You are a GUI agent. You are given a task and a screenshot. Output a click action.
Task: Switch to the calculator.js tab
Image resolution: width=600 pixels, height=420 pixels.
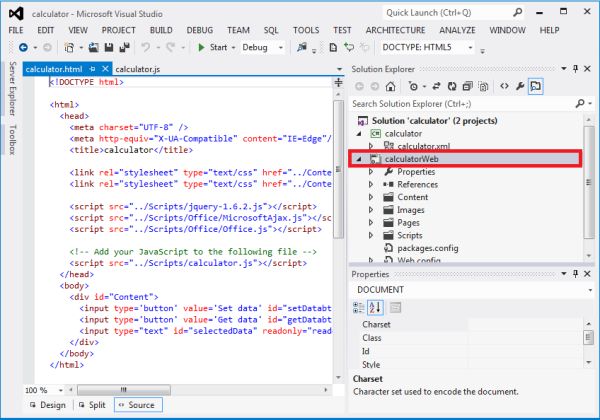(x=137, y=69)
